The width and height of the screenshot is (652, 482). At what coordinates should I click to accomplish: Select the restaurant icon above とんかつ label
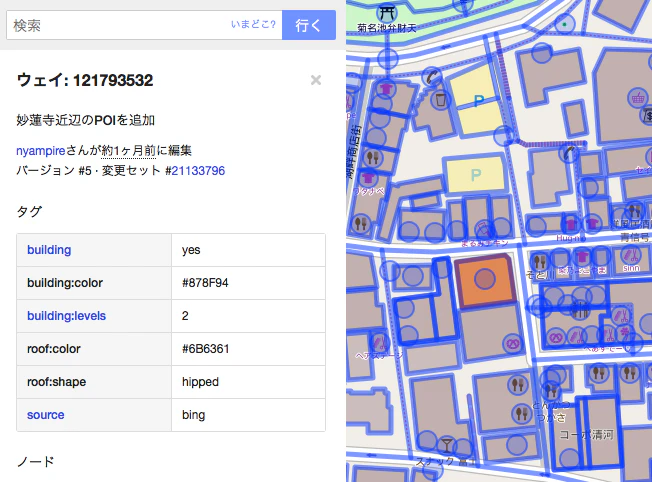coord(551,390)
